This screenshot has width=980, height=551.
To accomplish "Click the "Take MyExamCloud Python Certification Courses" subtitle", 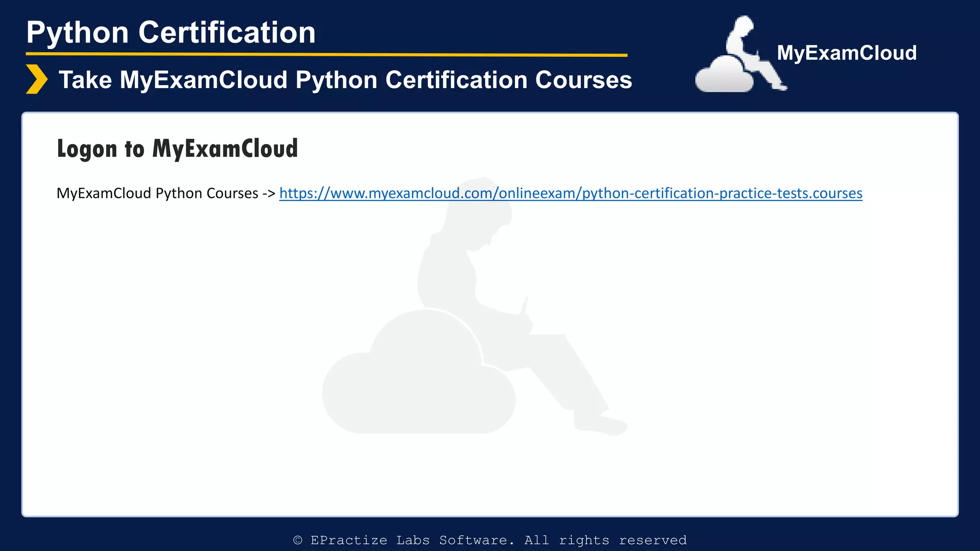I will pos(345,80).
